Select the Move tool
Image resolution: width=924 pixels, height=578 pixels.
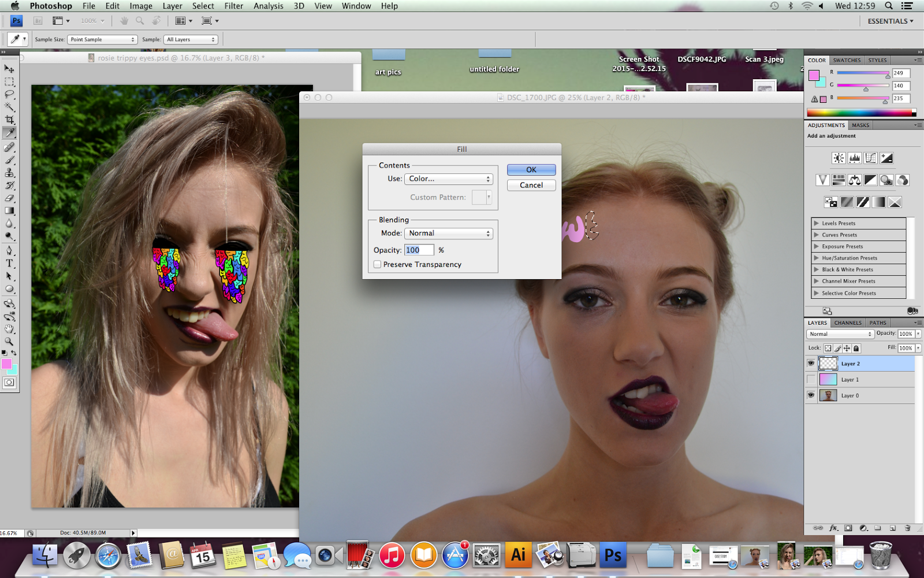[x=9, y=69]
